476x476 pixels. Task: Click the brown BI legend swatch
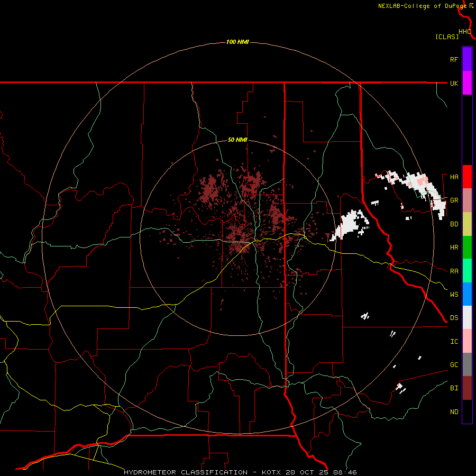pos(467,388)
